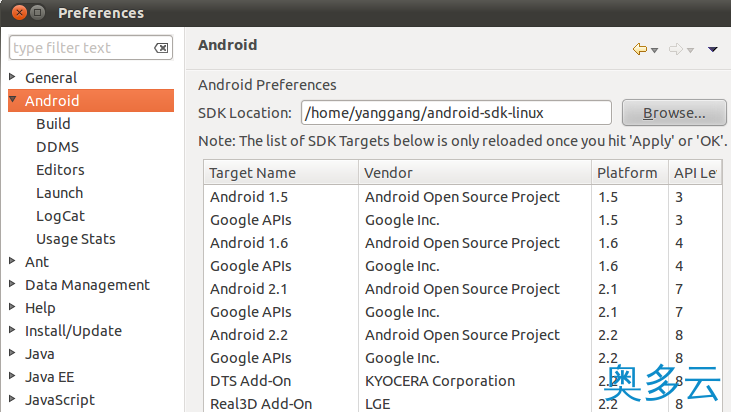Open the Editors preferences page
This screenshot has width=731, height=412.
(60, 170)
